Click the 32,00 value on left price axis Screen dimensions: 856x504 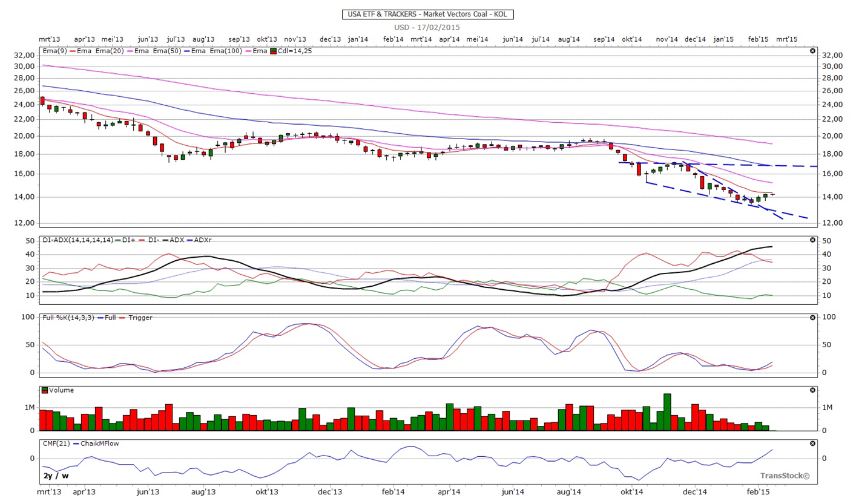(x=24, y=54)
